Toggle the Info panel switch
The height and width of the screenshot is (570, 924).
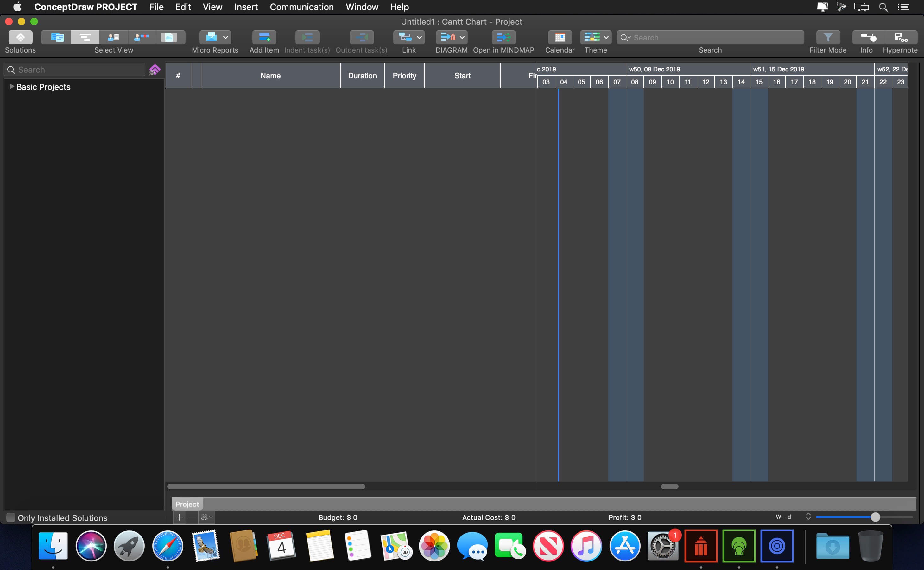click(x=867, y=37)
